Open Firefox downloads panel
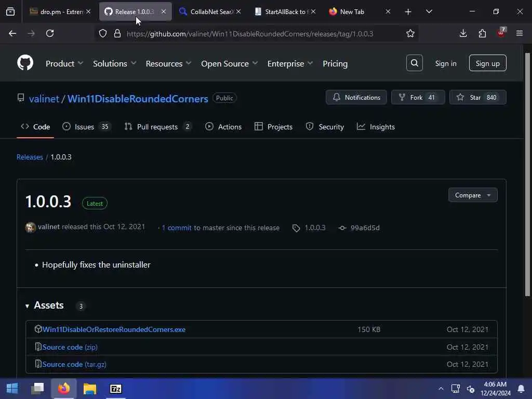 point(463,33)
